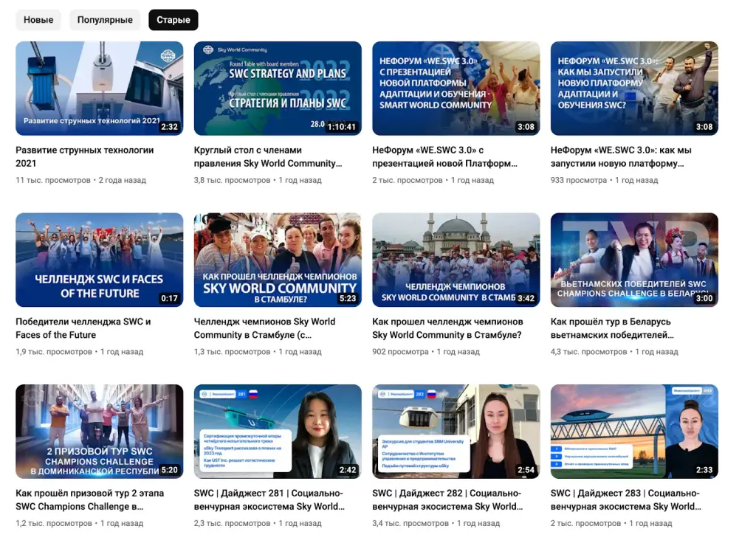Select the Новые sort chip
The image size is (756, 543).
click(x=38, y=20)
